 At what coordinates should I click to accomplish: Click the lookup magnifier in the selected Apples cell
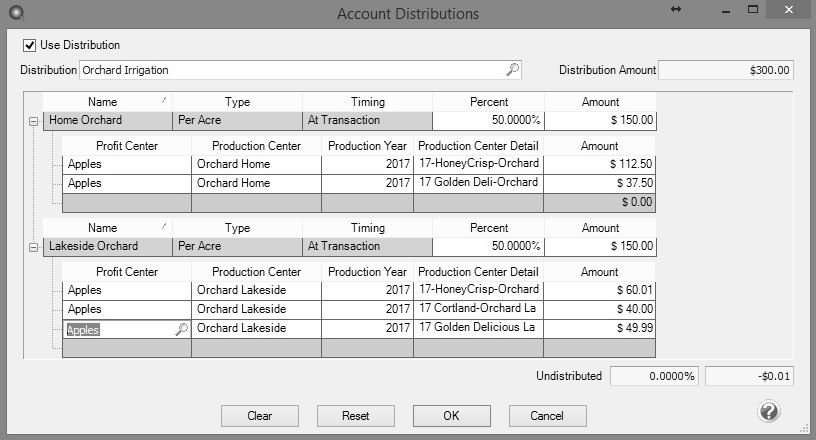click(181, 330)
